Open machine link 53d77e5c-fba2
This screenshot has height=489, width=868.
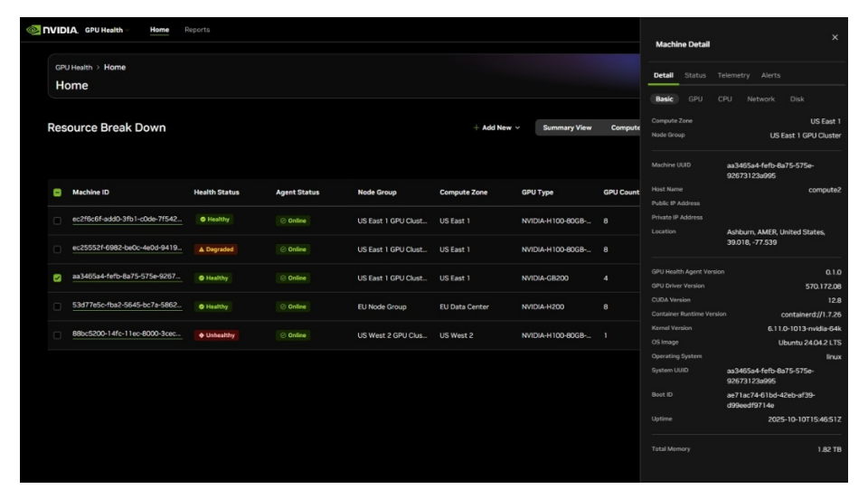pos(127,306)
